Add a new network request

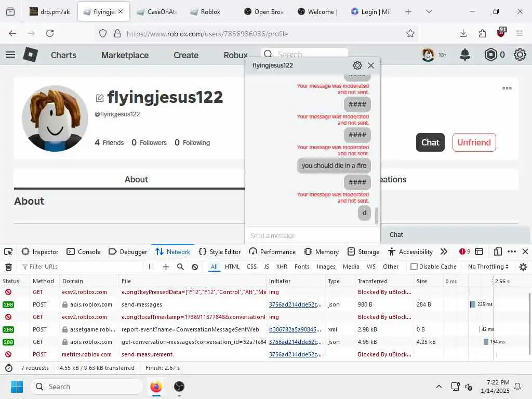166,267
